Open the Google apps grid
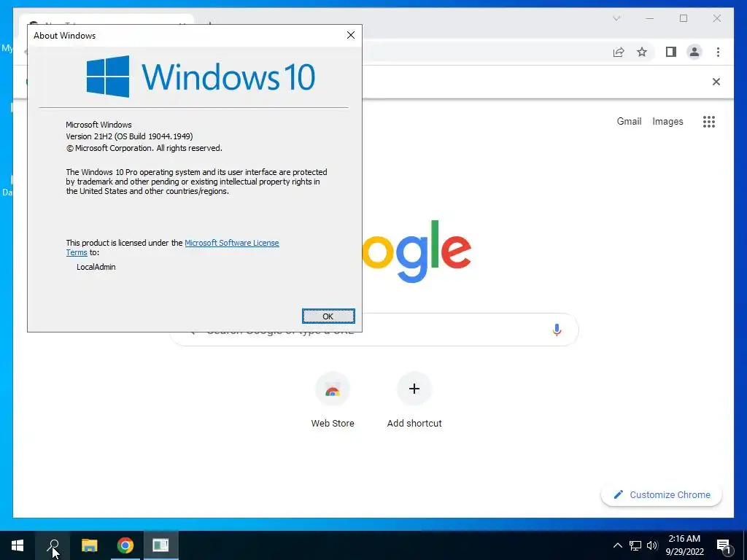Screen dimensions: 747x560 pos(709,122)
